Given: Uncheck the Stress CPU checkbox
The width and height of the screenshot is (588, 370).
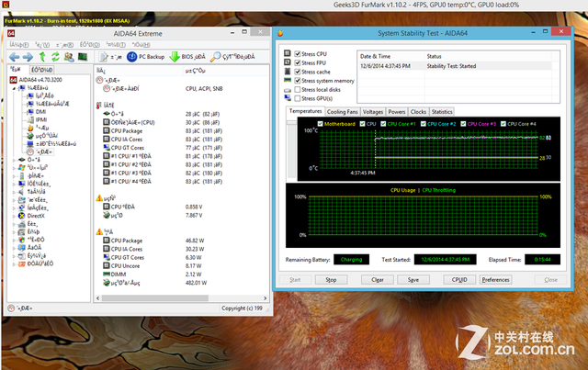Looking at the screenshot, I should click(x=298, y=54).
